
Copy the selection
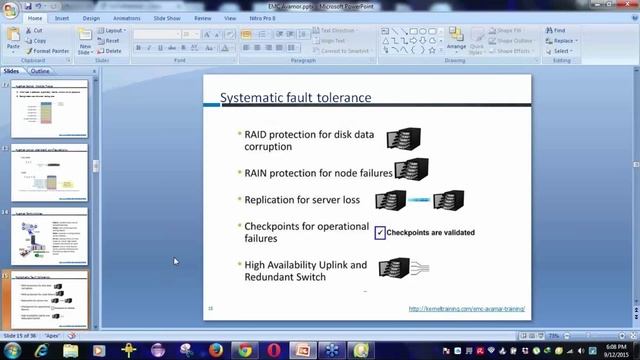pos(36,41)
